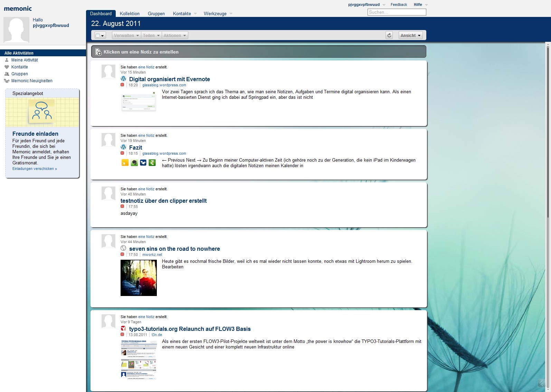Switch to the Kollektion tab
The width and height of the screenshot is (551, 392).
coord(130,13)
